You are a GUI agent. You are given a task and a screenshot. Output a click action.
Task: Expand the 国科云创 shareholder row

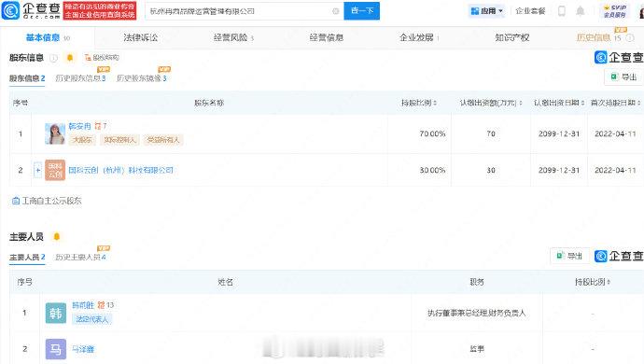tap(37, 170)
